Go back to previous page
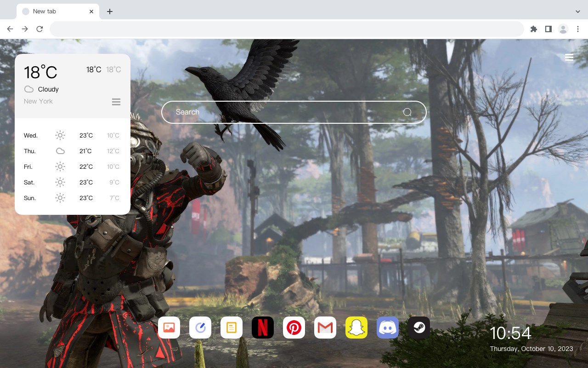The image size is (588, 368). pyautogui.click(x=10, y=29)
